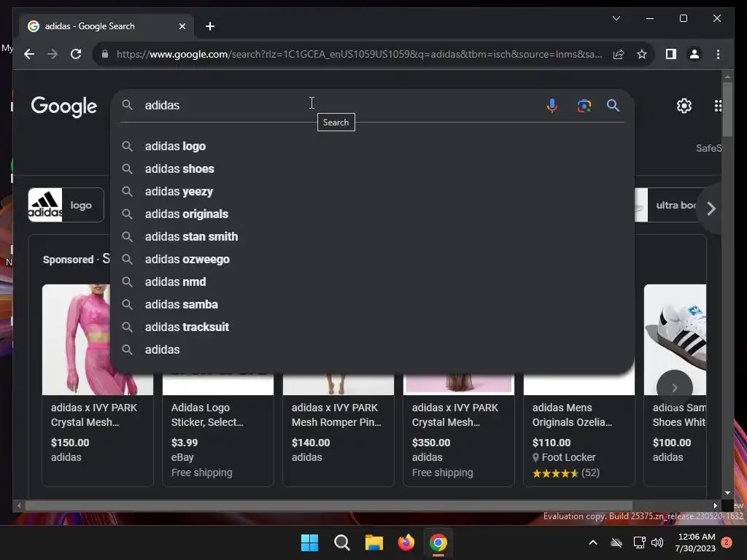Open a new Chrome tab
This screenshot has height=560, width=747.
(x=210, y=26)
